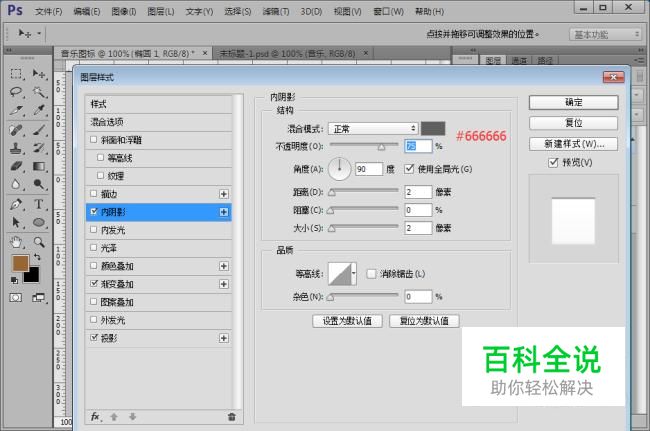
Task: Select the Rectangular Marquee tool
Action: pos(16,74)
